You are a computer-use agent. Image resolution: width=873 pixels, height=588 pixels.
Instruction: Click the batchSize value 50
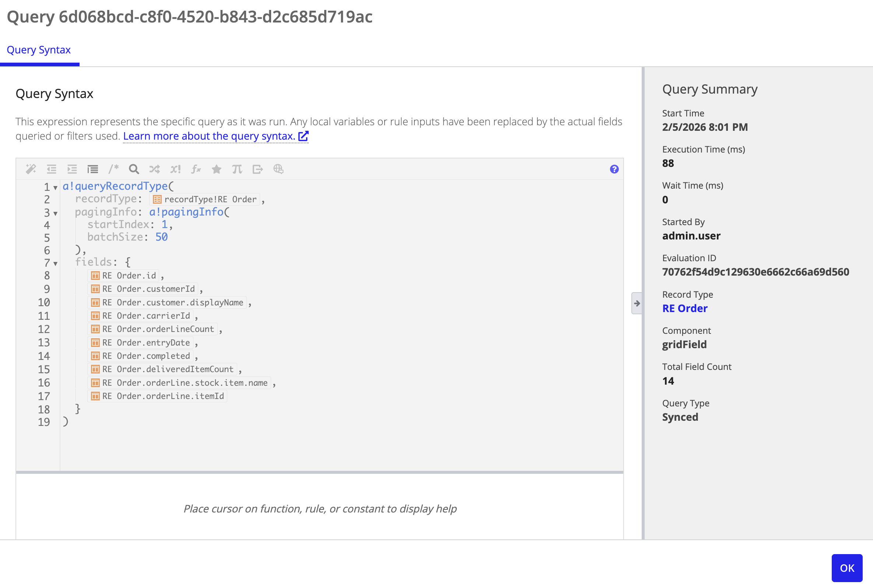click(x=162, y=237)
